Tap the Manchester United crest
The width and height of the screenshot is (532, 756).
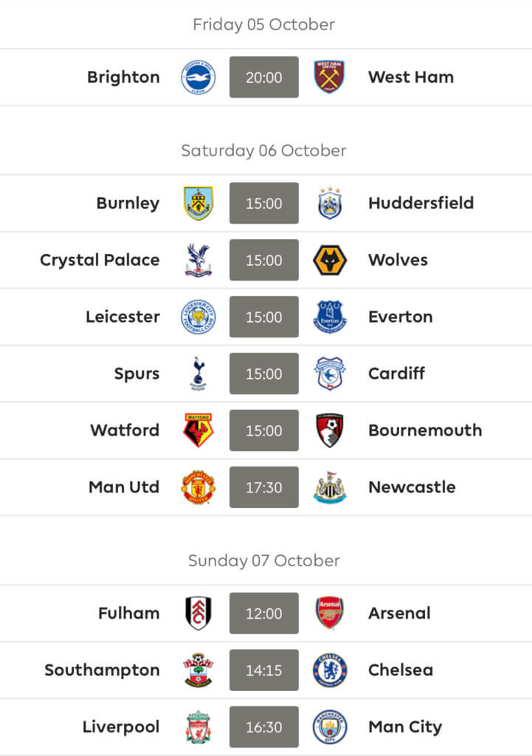[x=198, y=487]
